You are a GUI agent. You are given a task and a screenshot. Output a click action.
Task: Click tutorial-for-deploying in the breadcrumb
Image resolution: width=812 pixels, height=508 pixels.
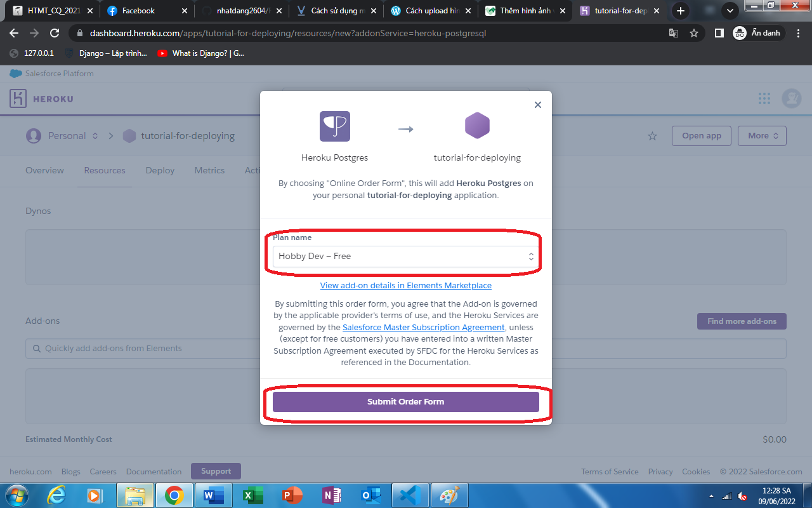coord(188,136)
